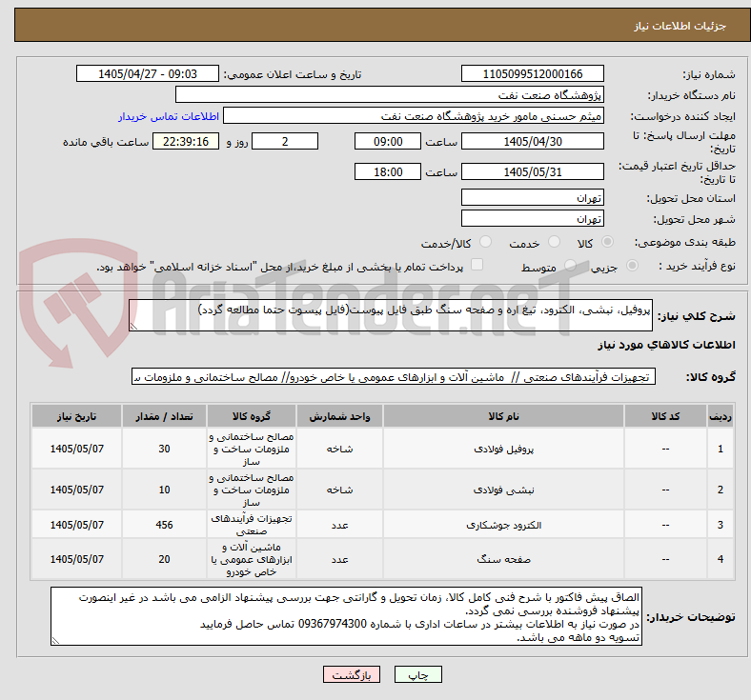Click the اطلاعات کالاهای مورد نیاز heading
The image size is (751, 700).
click(x=666, y=345)
